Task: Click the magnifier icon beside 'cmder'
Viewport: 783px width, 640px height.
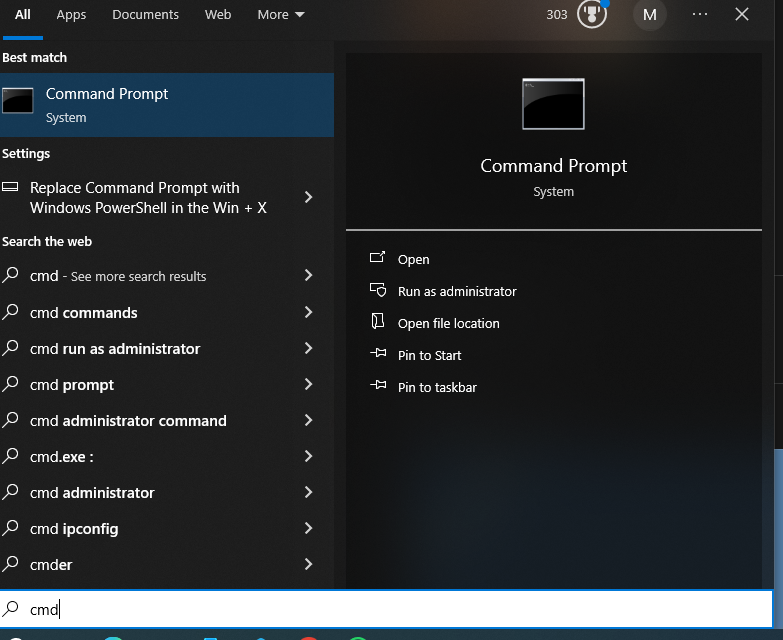Action: (10, 564)
